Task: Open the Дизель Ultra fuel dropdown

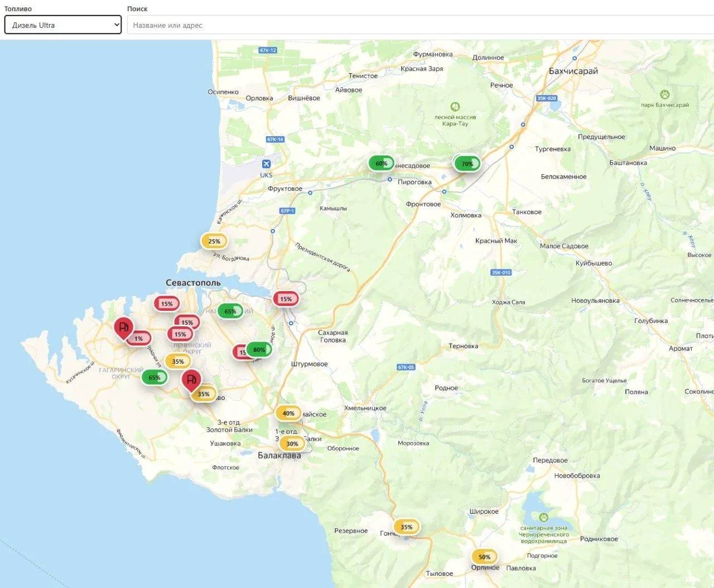Action: click(x=63, y=25)
